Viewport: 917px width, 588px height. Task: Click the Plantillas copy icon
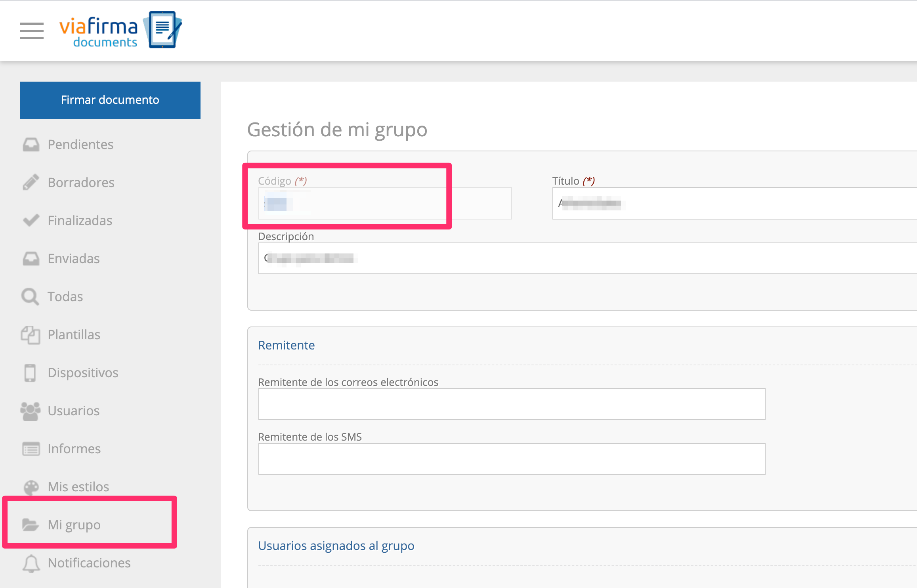click(x=31, y=335)
